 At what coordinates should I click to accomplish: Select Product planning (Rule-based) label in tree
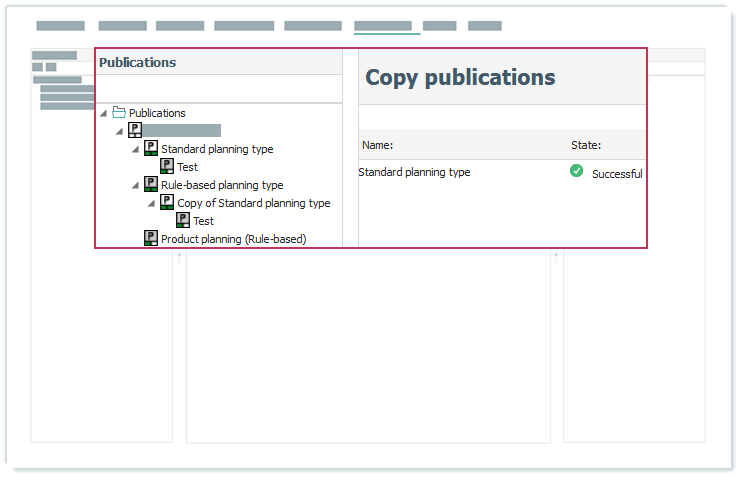pyautogui.click(x=233, y=239)
